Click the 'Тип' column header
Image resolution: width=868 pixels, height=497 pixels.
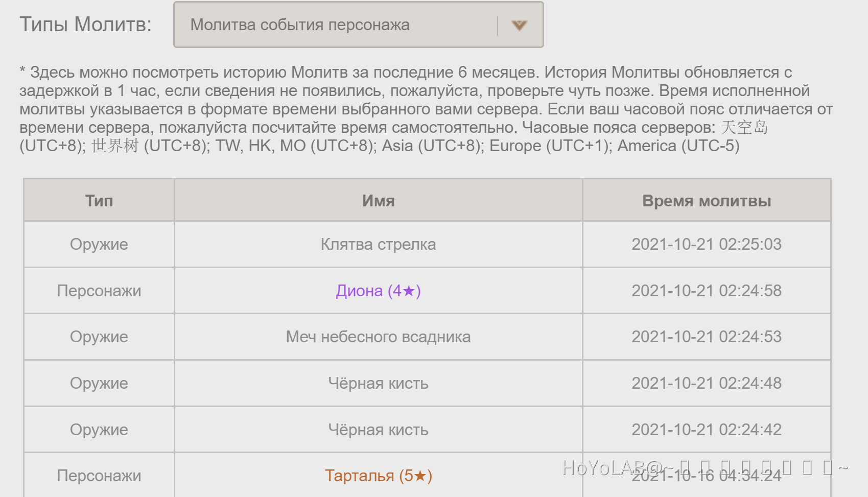(x=99, y=201)
